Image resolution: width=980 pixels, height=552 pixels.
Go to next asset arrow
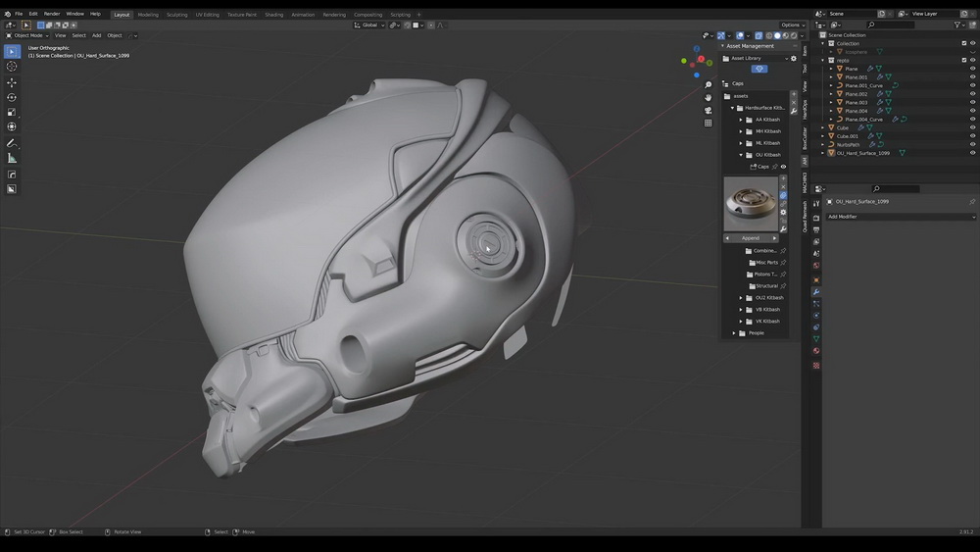(x=774, y=238)
